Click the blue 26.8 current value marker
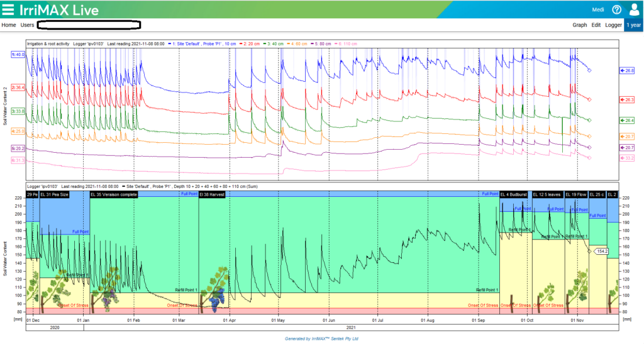This screenshot has height=344, width=644. [x=627, y=70]
